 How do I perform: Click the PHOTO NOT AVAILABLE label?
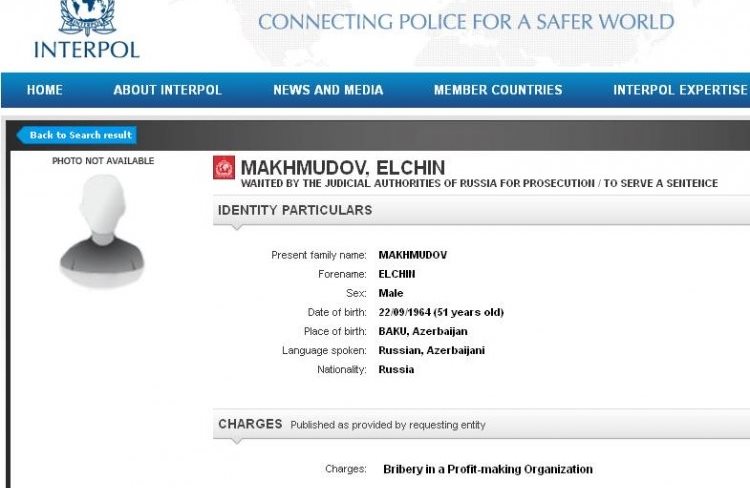coord(103,160)
